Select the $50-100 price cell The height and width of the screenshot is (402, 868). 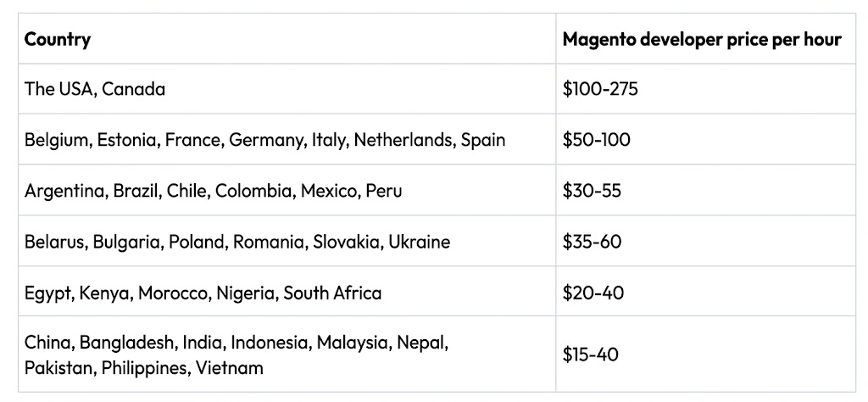[x=597, y=140]
